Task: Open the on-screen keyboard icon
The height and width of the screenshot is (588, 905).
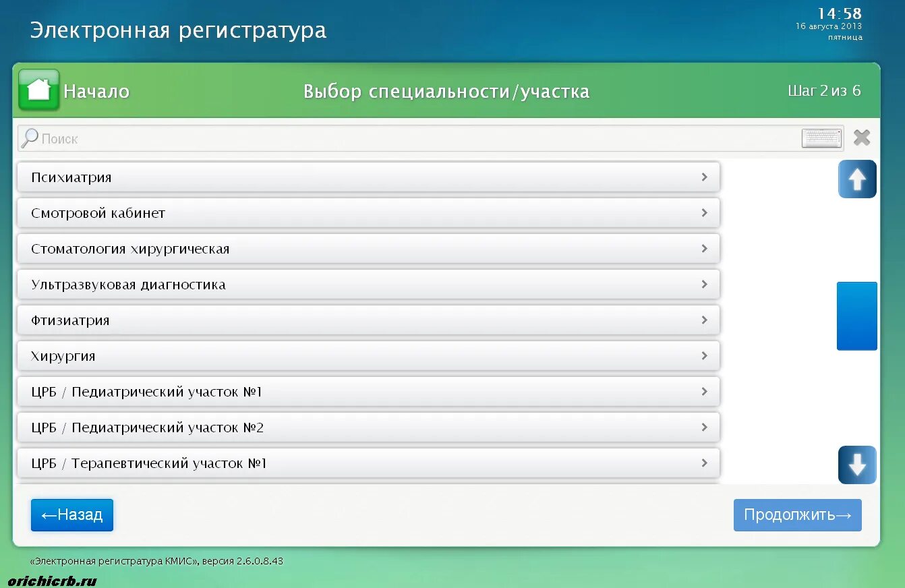Action: tap(822, 138)
